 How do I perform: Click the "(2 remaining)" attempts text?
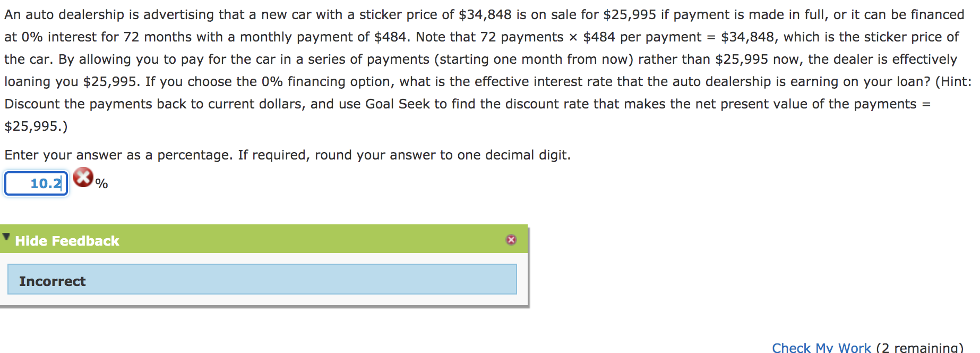pyautogui.click(x=919, y=348)
